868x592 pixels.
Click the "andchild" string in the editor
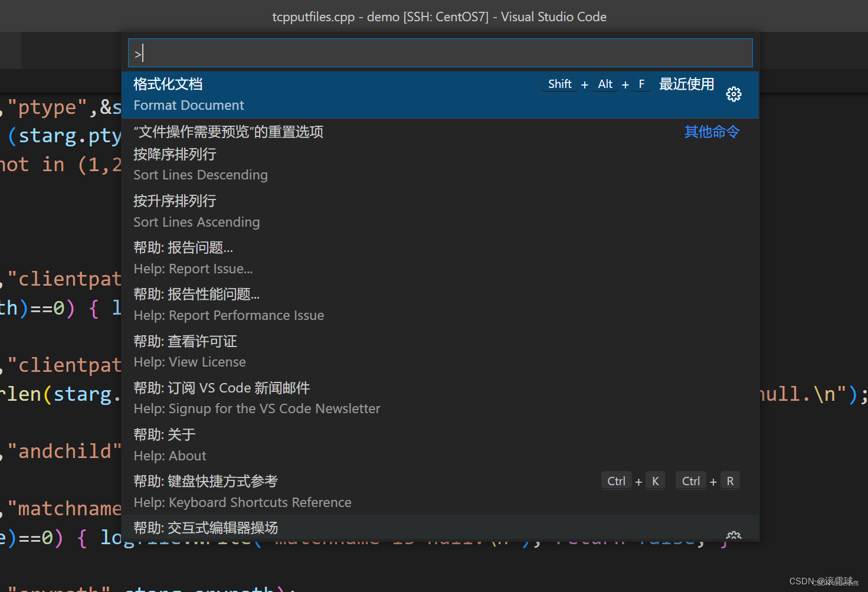(64, 452)
